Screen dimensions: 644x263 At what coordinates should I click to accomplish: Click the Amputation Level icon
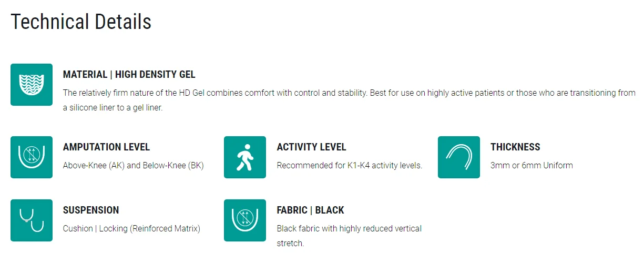pyautogui.click(x=32, y=157)
